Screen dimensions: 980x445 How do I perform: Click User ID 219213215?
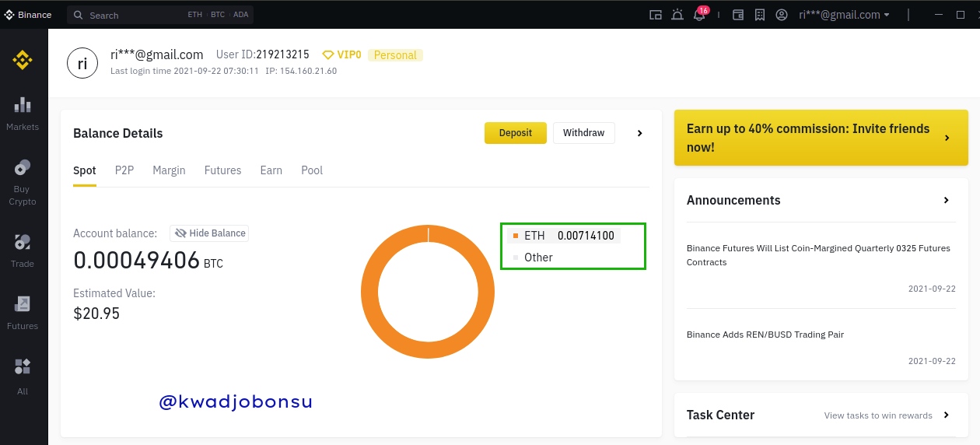[263, 54]
